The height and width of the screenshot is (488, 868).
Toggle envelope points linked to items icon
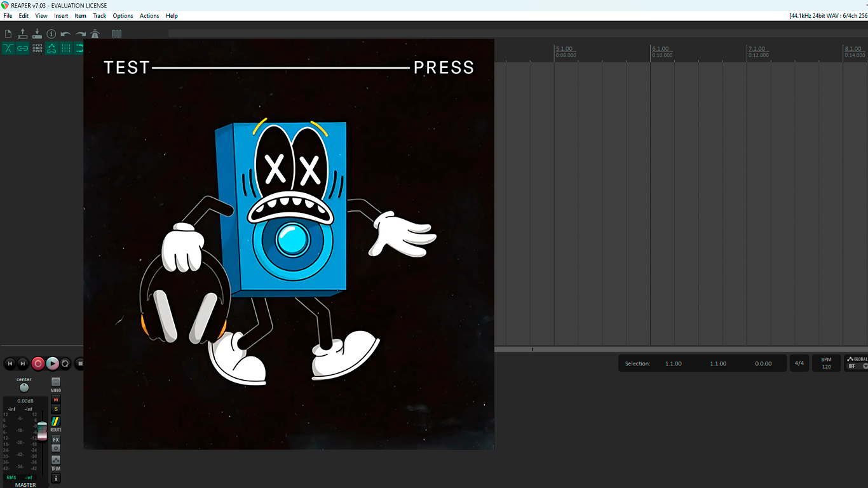51,48
